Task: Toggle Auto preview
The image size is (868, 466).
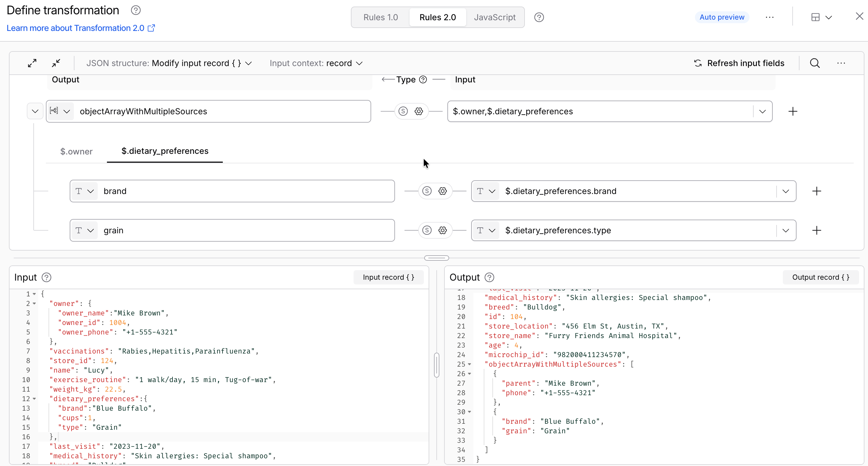Action: pyautogui.click(x=721, y=17)
